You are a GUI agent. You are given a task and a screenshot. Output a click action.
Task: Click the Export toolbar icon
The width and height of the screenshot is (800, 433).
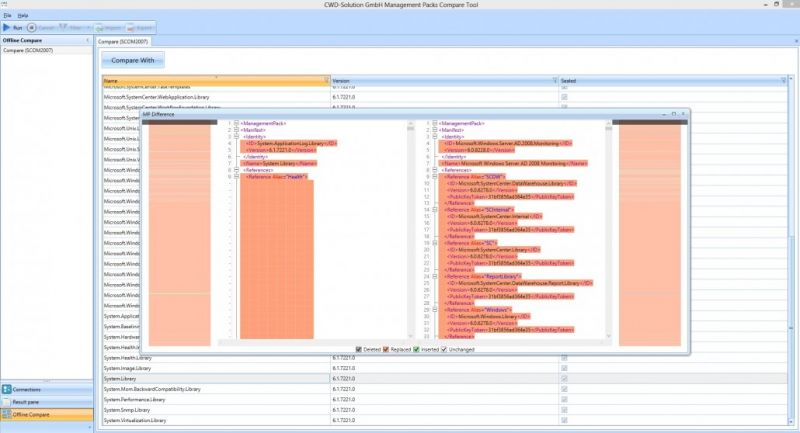(x=131, y=28)
